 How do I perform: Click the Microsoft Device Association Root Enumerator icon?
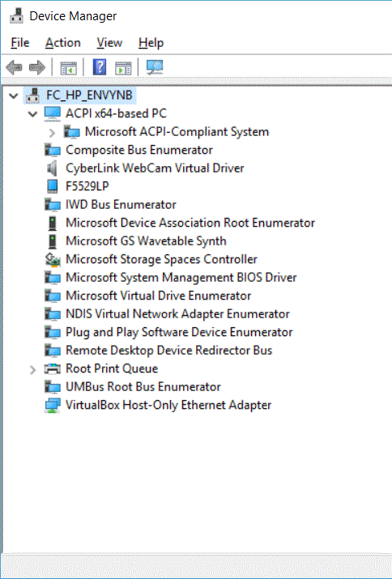53,223
